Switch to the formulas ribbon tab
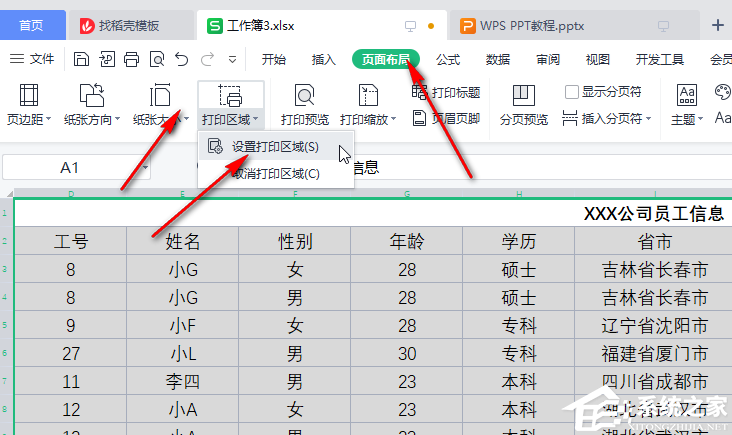732x435 pixels. 447,59
